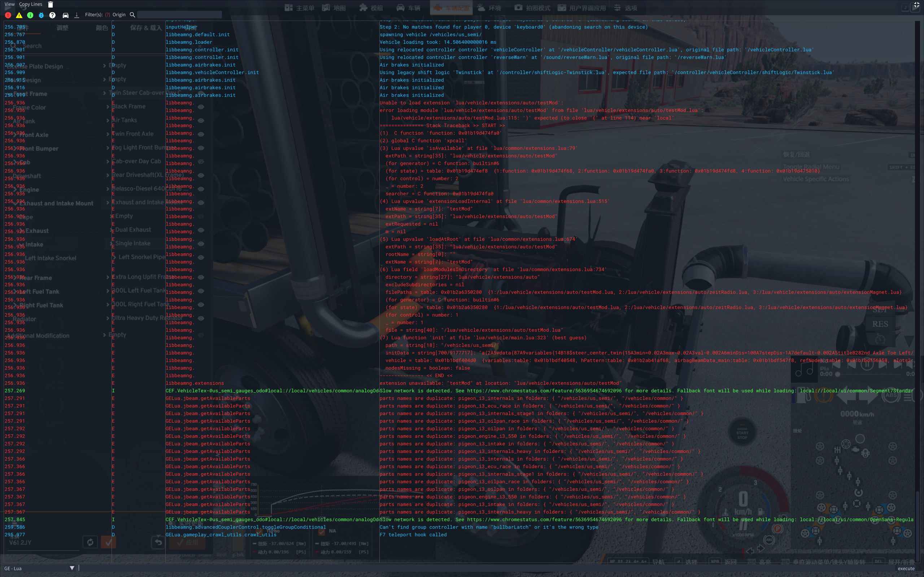Viewport: 924px width, 577px height.
Task: Toggle the green info log filter
Action: [x=30, y=15]
